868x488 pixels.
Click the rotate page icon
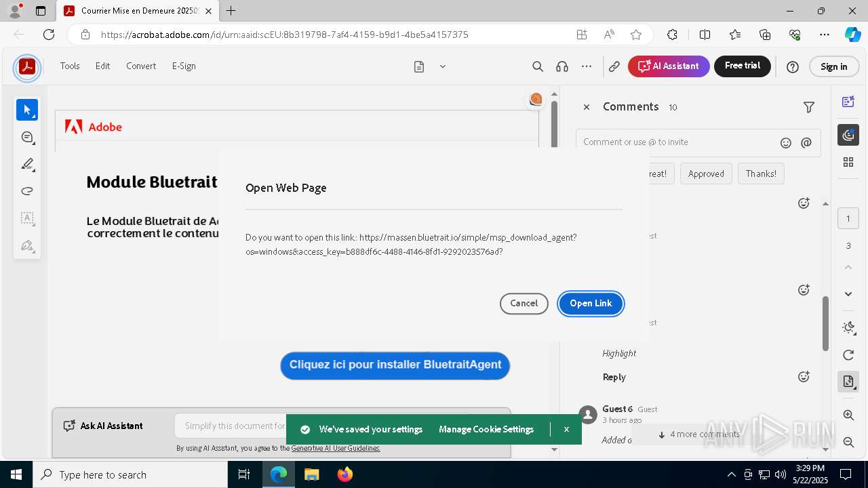click(848, 355)
